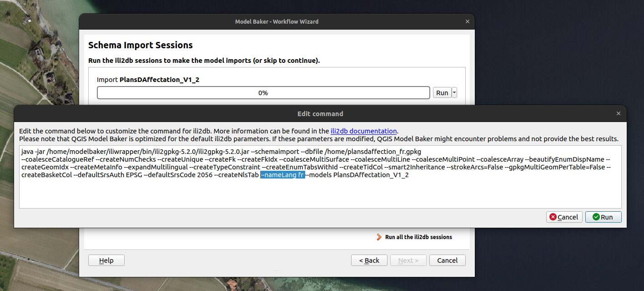Close the Edit command dialog

[x=618, y=114]
